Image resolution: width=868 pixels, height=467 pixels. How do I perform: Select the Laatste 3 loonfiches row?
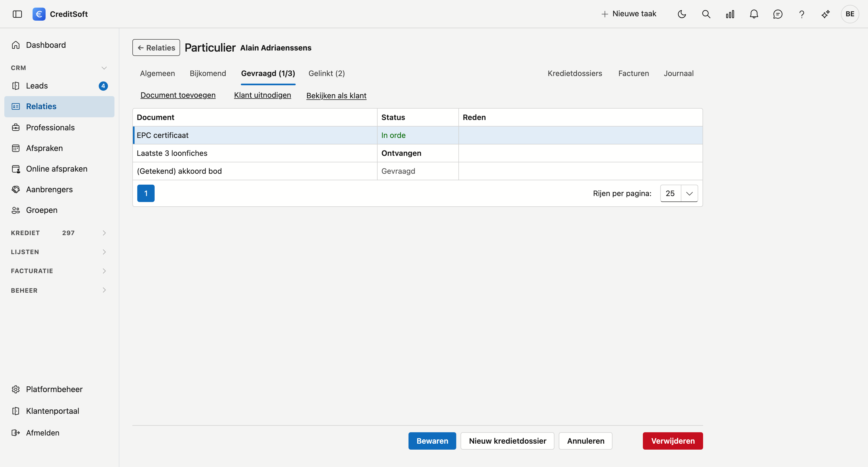pyautogui.click(x=417, y=153)
